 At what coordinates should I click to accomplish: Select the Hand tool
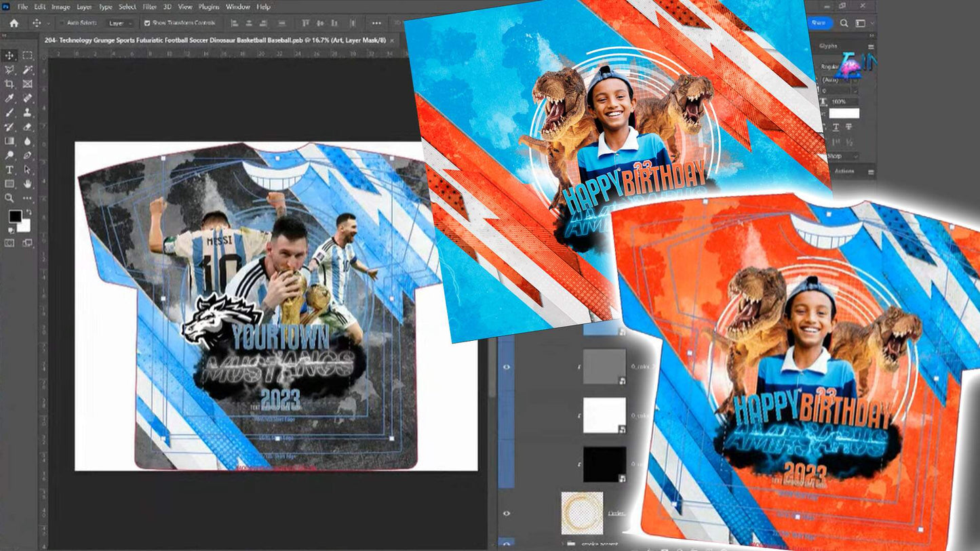pos(27,184)
